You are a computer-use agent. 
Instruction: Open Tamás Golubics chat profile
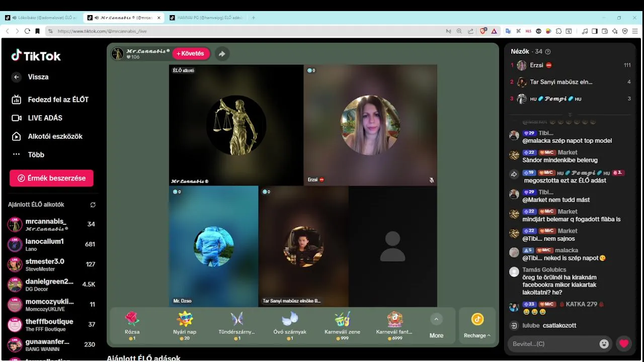coord(545,270)
